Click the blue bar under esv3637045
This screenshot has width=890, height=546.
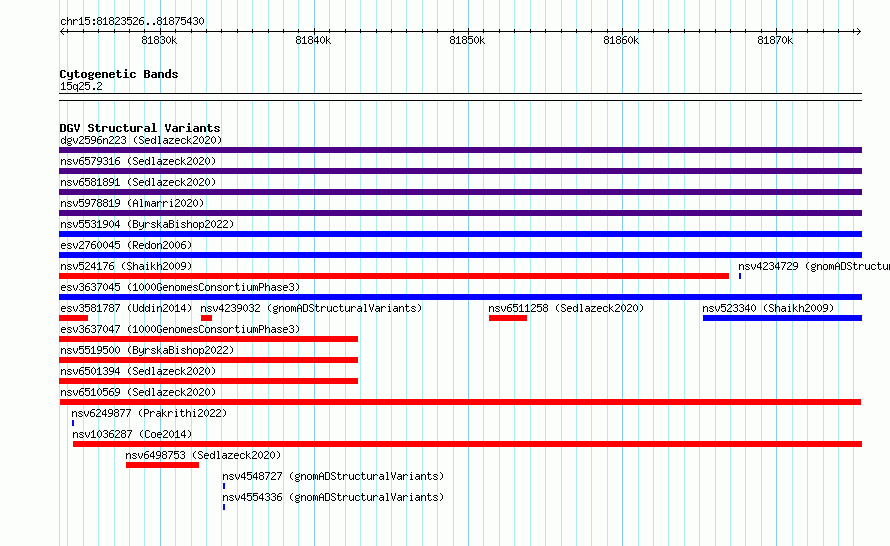point(460,297)
